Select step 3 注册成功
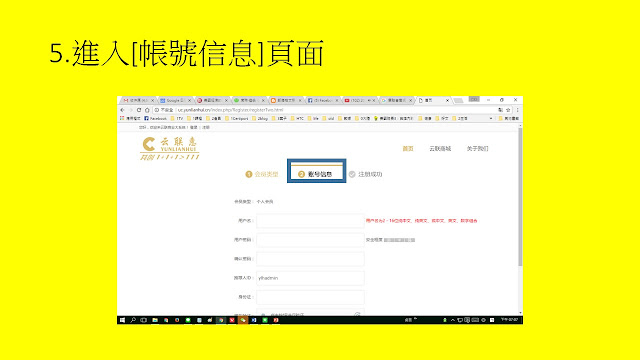 [x=365, y=174]
